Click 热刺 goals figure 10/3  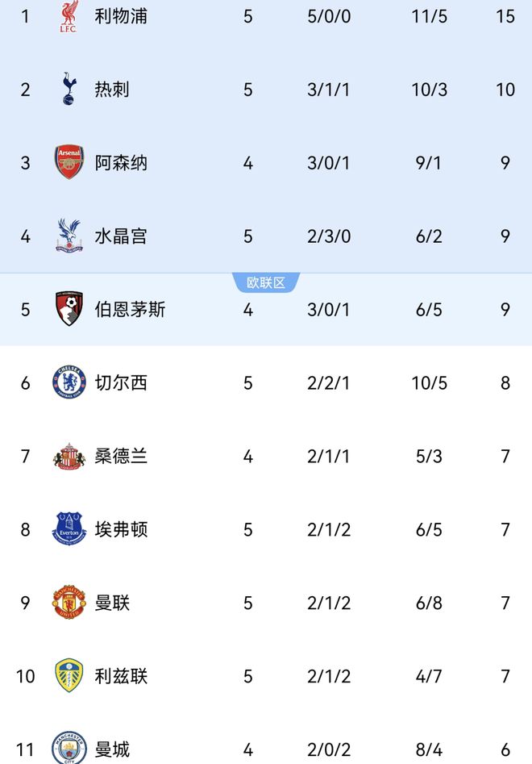pos(429,89)
